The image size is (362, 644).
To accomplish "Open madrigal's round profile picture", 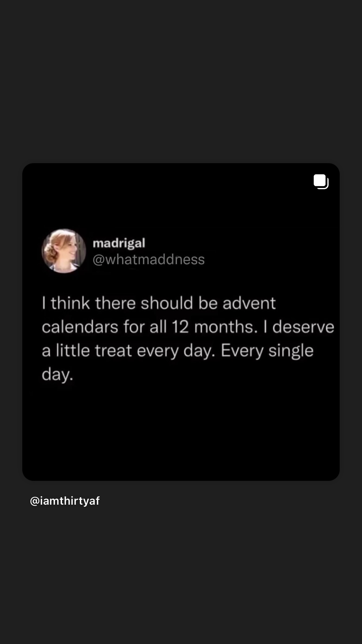I will pyautogui.click(x=64, y=251).
